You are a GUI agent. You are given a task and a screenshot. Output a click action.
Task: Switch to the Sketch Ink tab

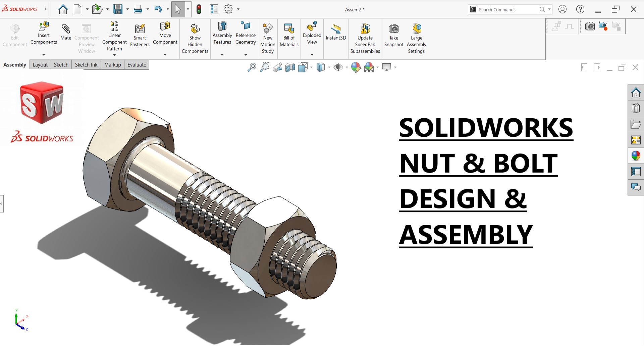pyautogui.click(x=86, y=65)
